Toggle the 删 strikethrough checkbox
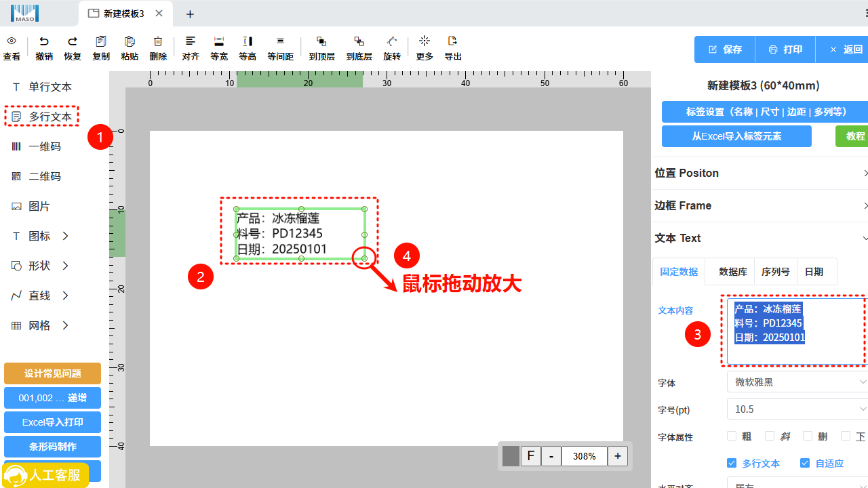Viewport: 868px width, 488px height. [x=807, y=436]
